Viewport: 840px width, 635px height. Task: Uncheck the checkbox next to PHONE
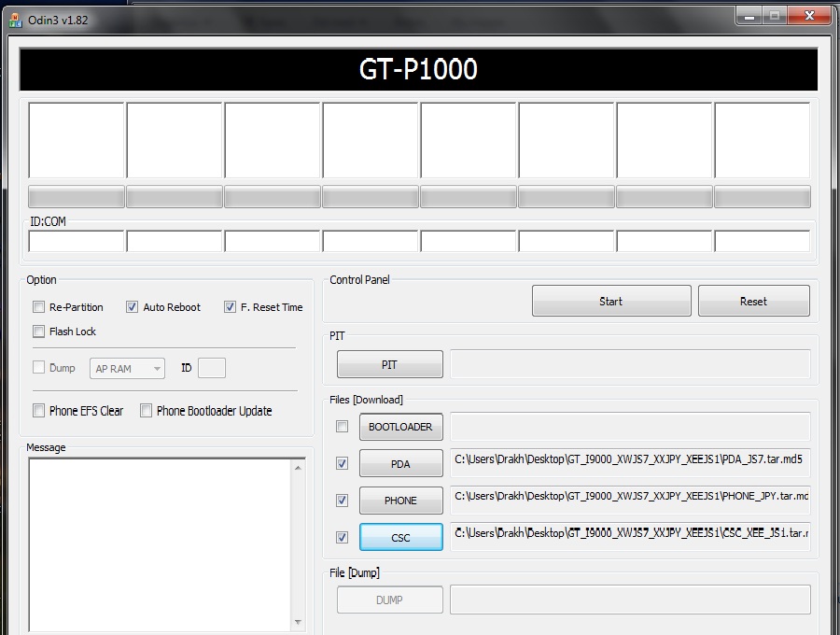342,501
